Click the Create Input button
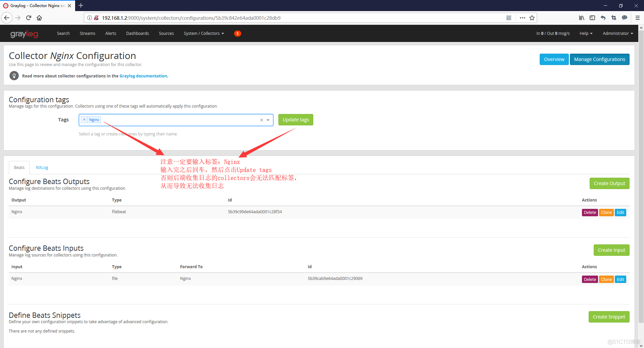Image resolution: width=644 pixels, height=348 pixels. [611, 250]
